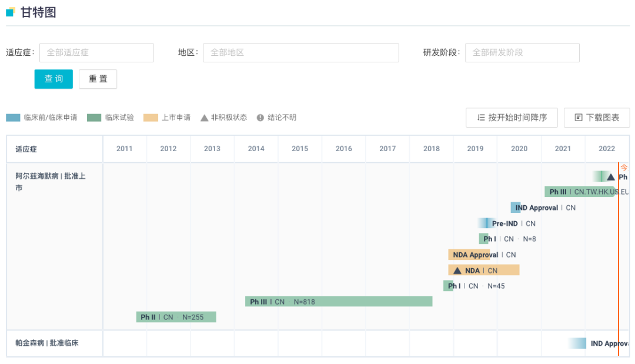Open the region (地区) dropdown

[x=300, y=52]
